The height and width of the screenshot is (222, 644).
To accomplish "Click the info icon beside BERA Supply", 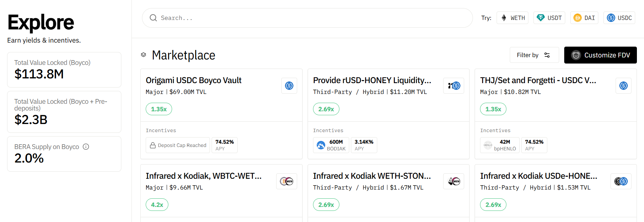I will click(86, 147).
